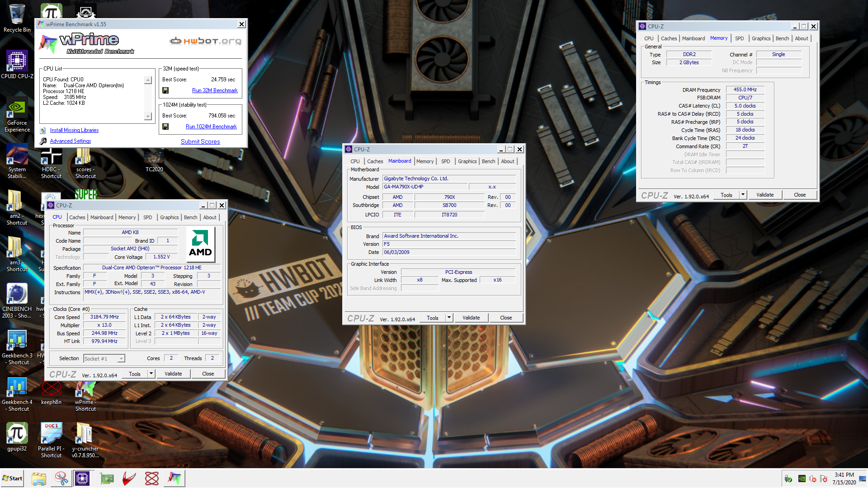This screenshot has width=868, height=488.
Task: Click Validate in Mainboard window
Action: coord(471,318)
